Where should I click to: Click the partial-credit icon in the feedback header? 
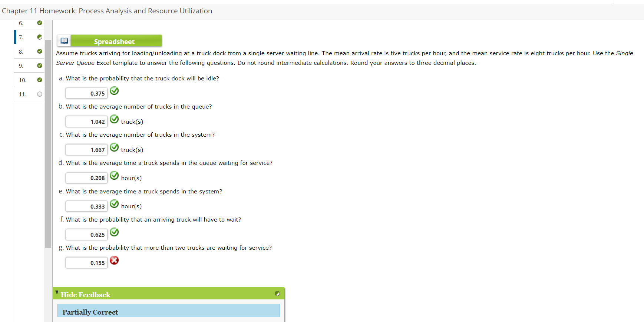(278, 293)
